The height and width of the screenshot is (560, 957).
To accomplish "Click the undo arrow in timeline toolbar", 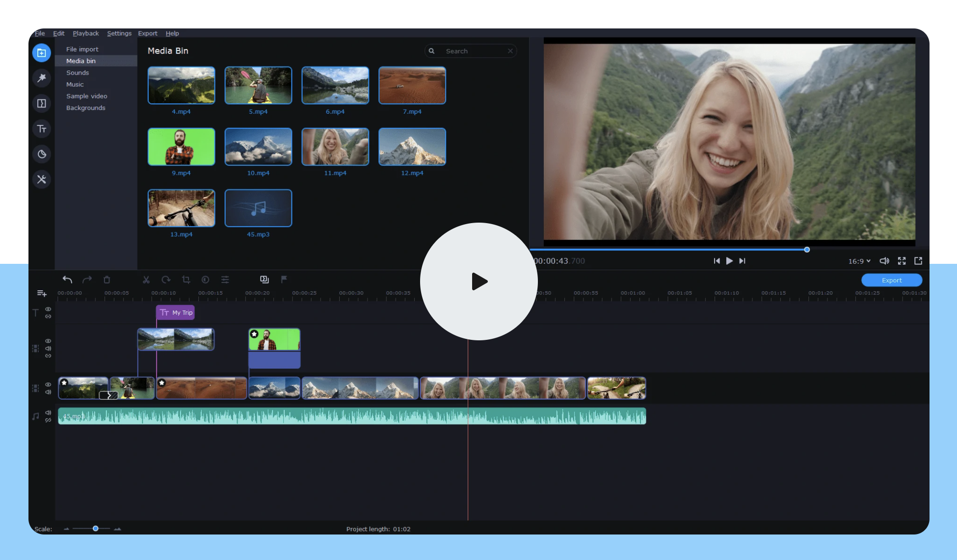I will (x=67, y=280).
